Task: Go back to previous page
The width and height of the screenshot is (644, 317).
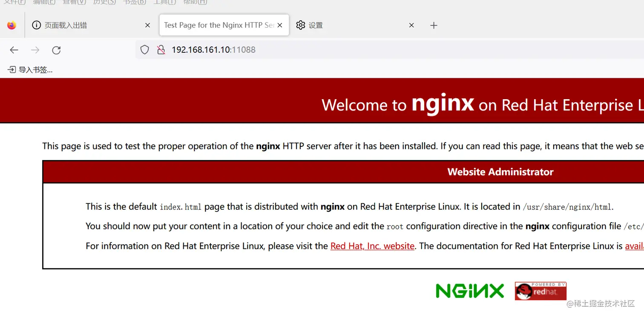Action: pos(14,50)
